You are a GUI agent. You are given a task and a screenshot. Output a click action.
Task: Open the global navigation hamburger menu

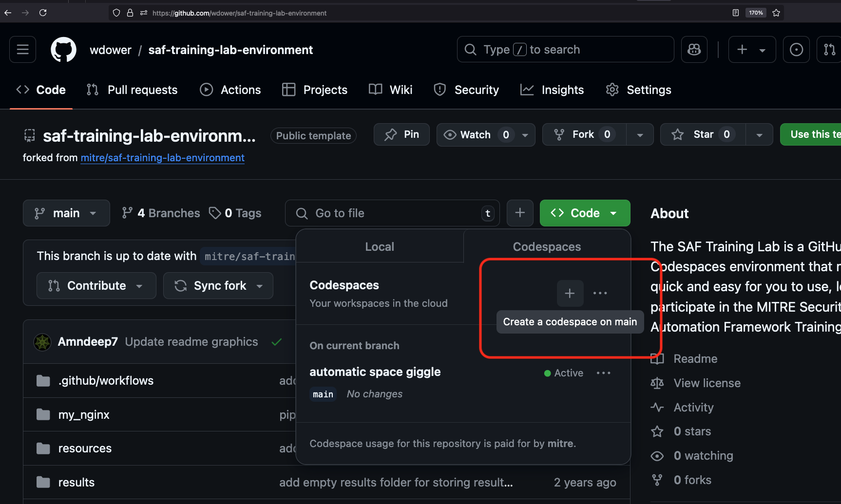(x=22, y=49)
